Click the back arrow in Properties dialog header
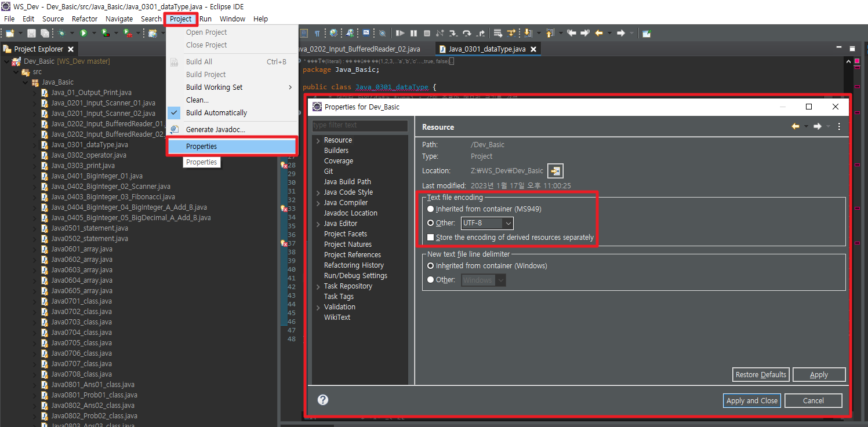This screenshot has height=427, width=868. pyautogui.click(x=796, y=126)
